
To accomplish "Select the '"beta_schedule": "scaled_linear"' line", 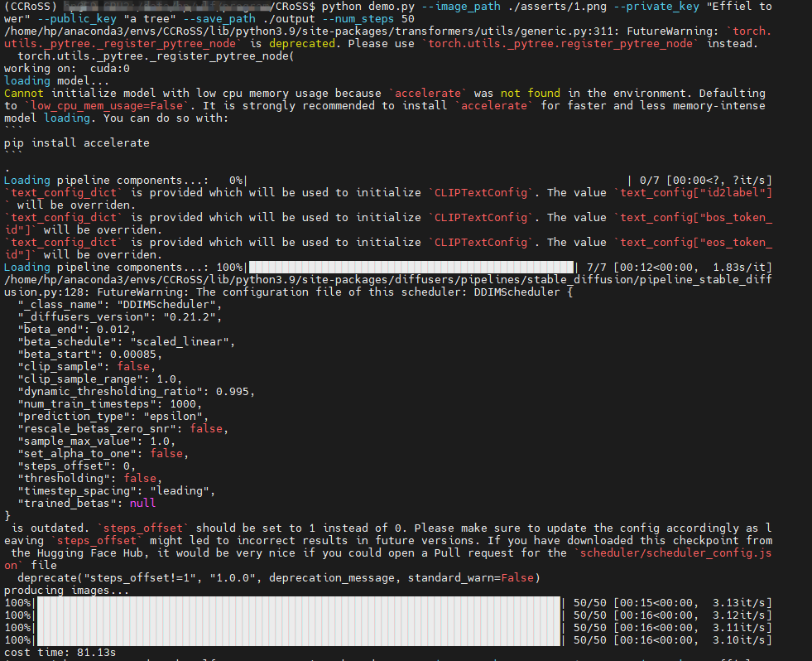I will pos(127,342).
